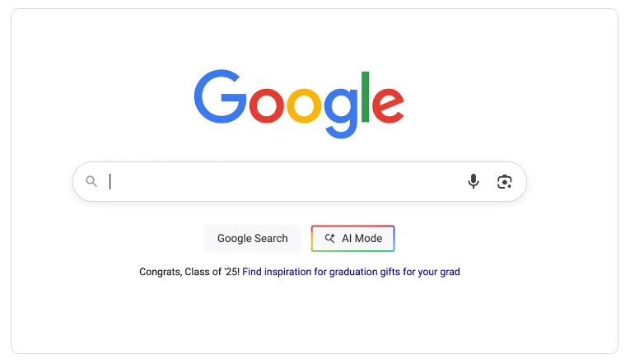This screenshot has width=630, height=364.
Task: Open Google Lens image search icon
Action: point(504,182)
